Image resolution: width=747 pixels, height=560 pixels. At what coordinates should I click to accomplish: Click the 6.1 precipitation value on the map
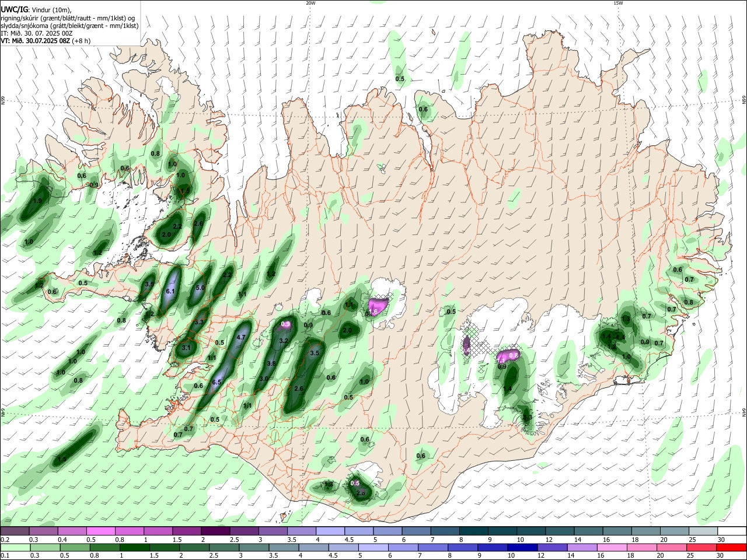[171, 290]
